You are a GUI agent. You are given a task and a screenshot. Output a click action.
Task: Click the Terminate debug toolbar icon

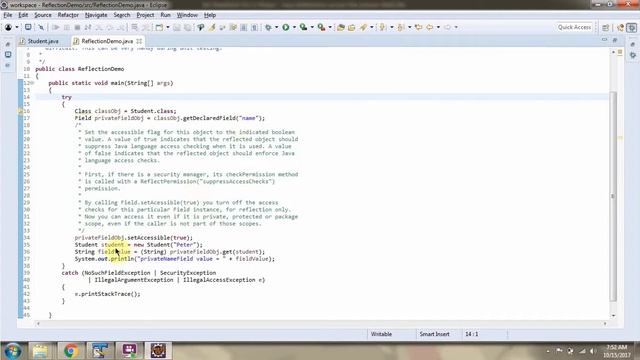point(77,27)
